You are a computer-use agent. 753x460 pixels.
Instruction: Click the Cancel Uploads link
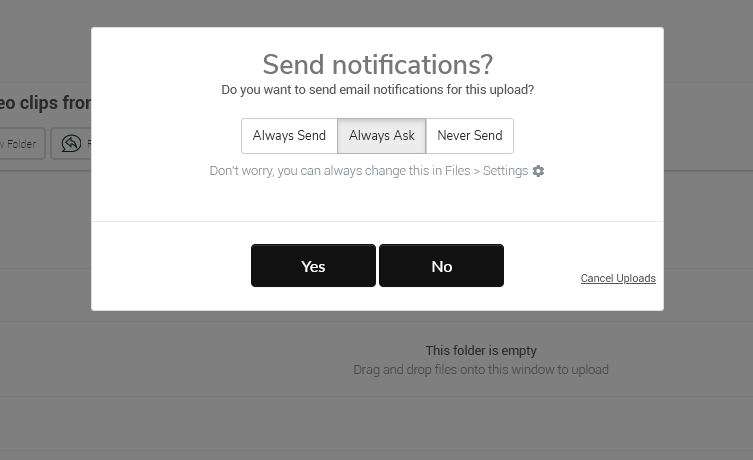[618, 278]
